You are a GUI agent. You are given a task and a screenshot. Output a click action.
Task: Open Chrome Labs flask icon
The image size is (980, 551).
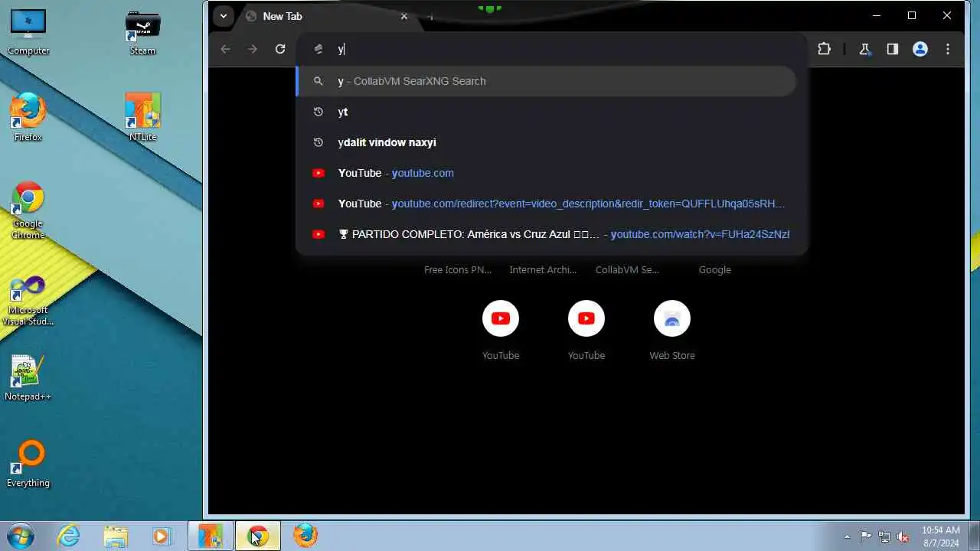click(x=864, y=49)
